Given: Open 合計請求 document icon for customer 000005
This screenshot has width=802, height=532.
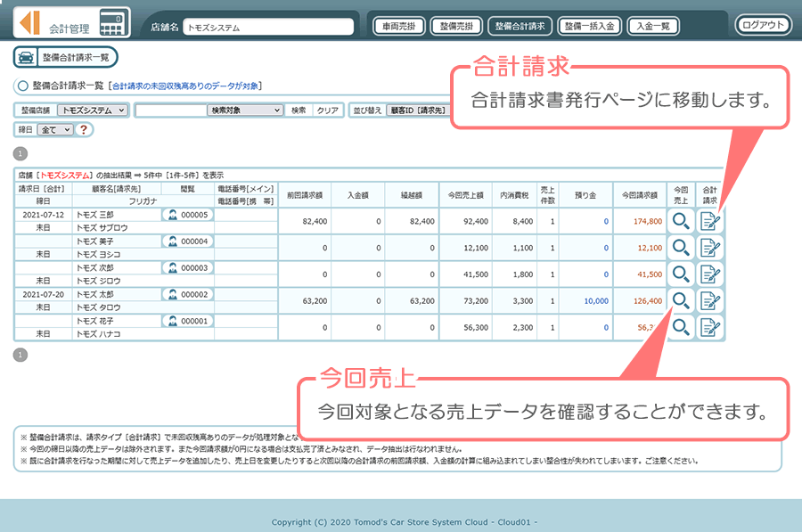Looking at the screenshot, I should [710, 221].
